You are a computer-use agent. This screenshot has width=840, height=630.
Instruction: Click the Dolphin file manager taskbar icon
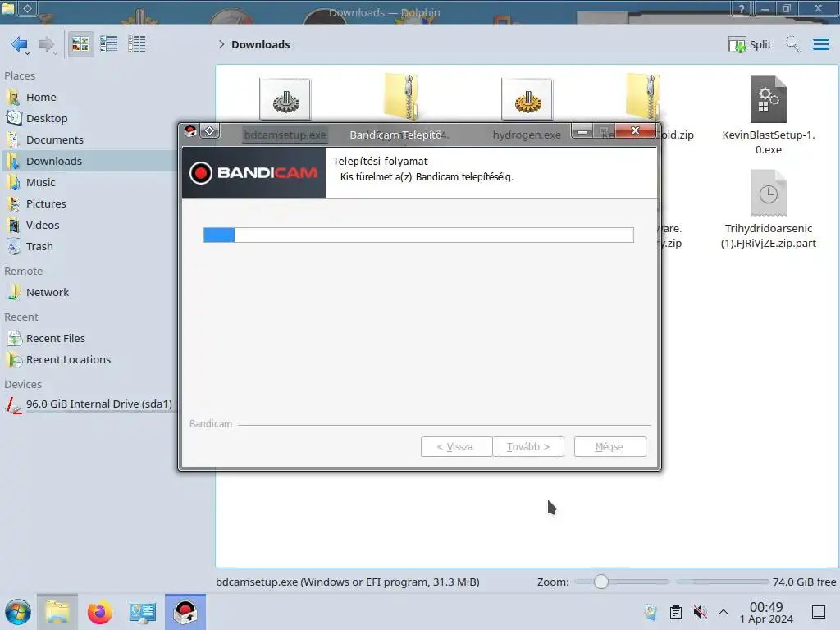coord(57,612)
